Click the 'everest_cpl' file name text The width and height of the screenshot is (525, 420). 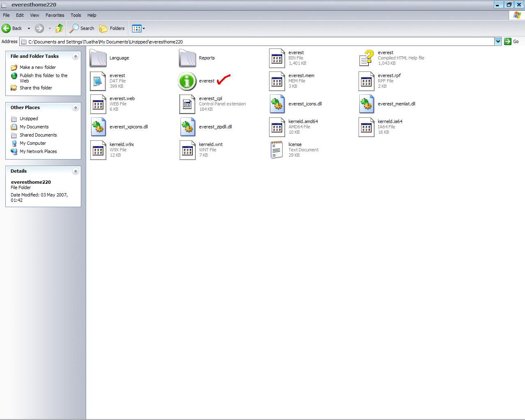coord(210,98)
